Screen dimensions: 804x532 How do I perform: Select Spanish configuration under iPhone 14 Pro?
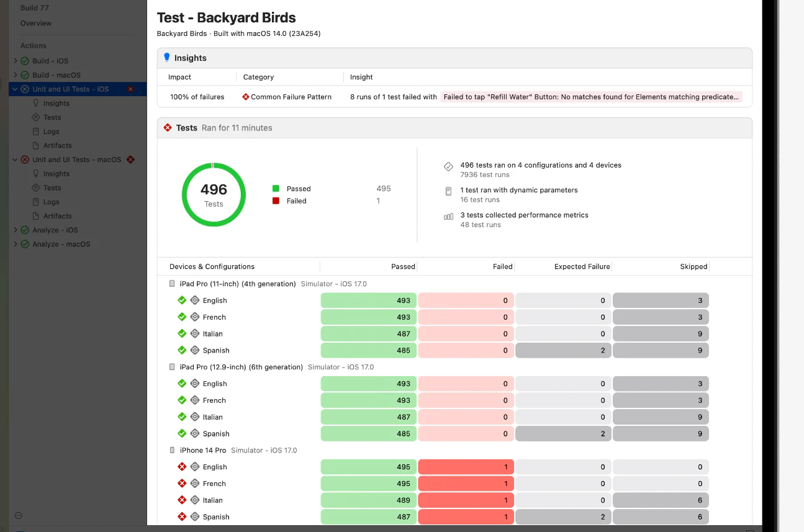pos(216,517)
